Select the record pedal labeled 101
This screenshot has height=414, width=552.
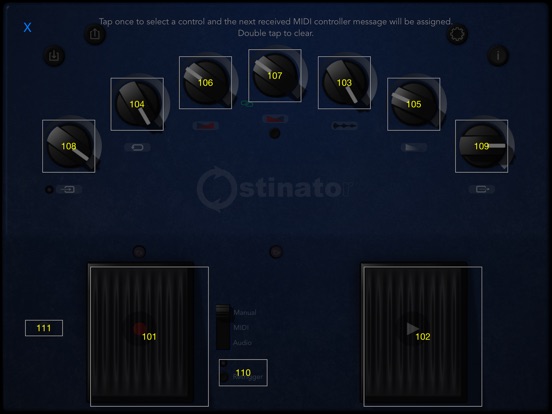[149, 337]
